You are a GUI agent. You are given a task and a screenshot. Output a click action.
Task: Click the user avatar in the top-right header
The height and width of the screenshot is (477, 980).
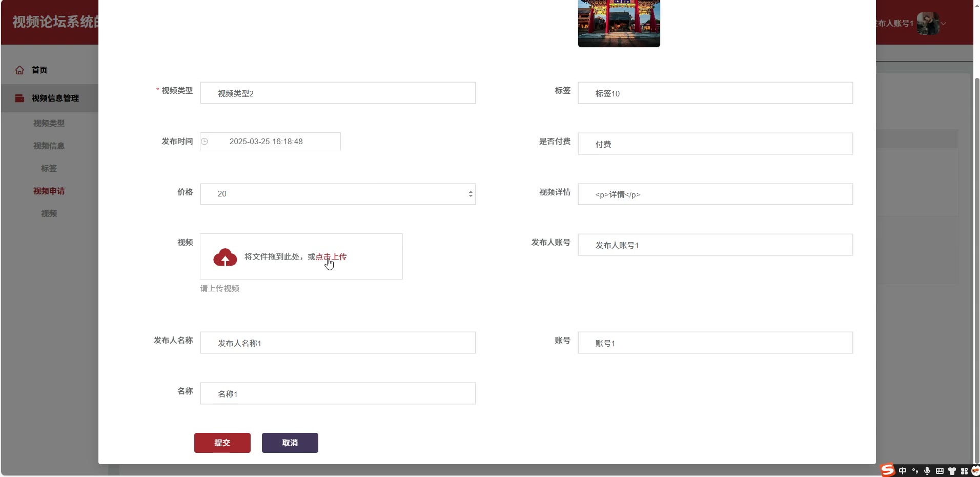(x=928, y=23)
